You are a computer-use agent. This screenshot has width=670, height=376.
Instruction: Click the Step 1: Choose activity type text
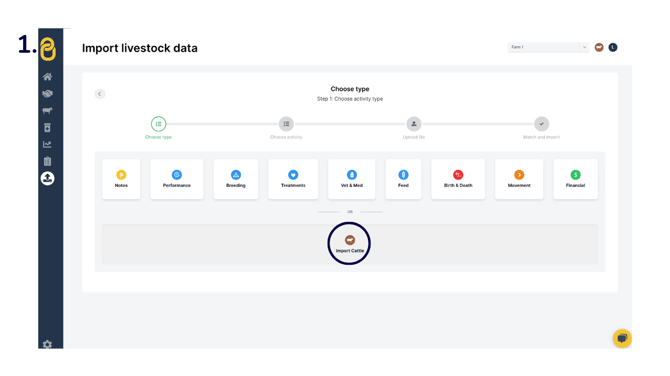coord(350,99)
